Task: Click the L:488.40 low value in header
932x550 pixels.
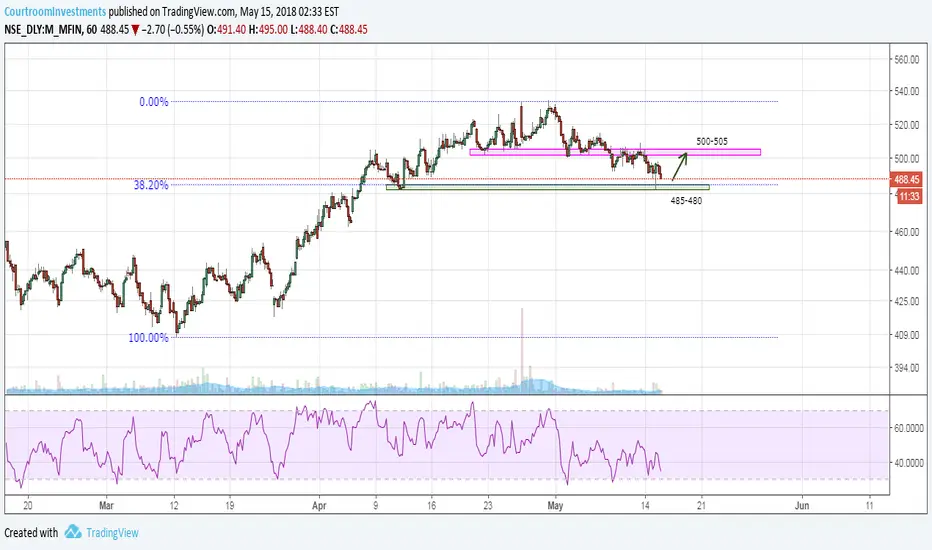Action: pos(308,29)
